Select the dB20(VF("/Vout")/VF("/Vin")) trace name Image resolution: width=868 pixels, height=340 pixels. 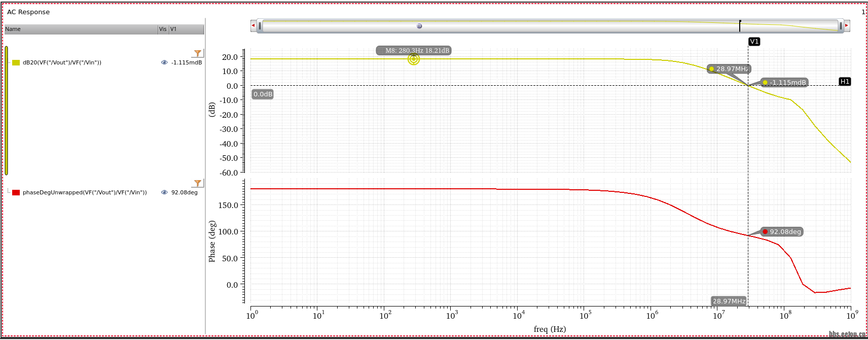point(62,62)
